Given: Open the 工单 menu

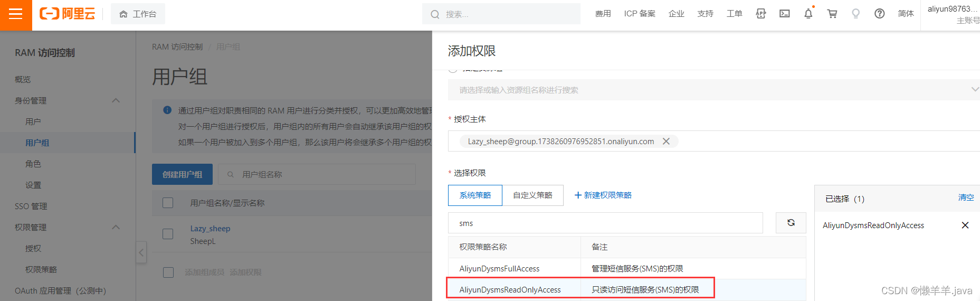Looking at the screenshot, I should (735, 14).
